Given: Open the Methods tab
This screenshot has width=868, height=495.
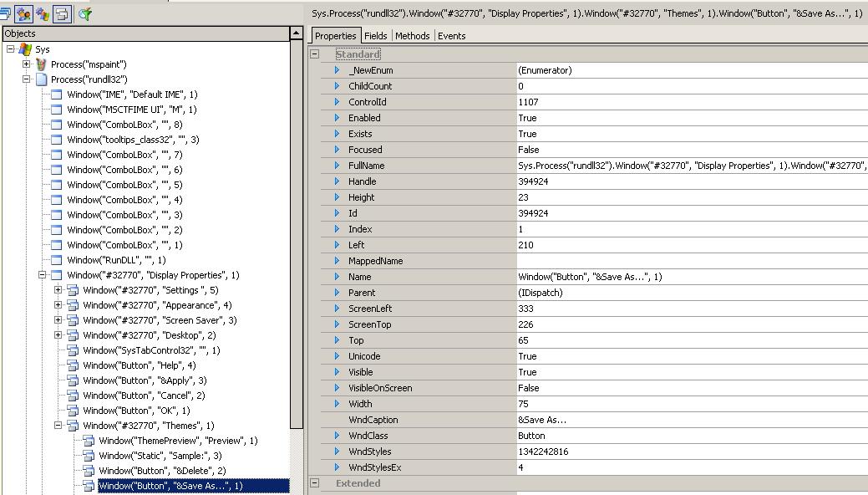Looking at the screenshot, I should click(x=412, y=36).
